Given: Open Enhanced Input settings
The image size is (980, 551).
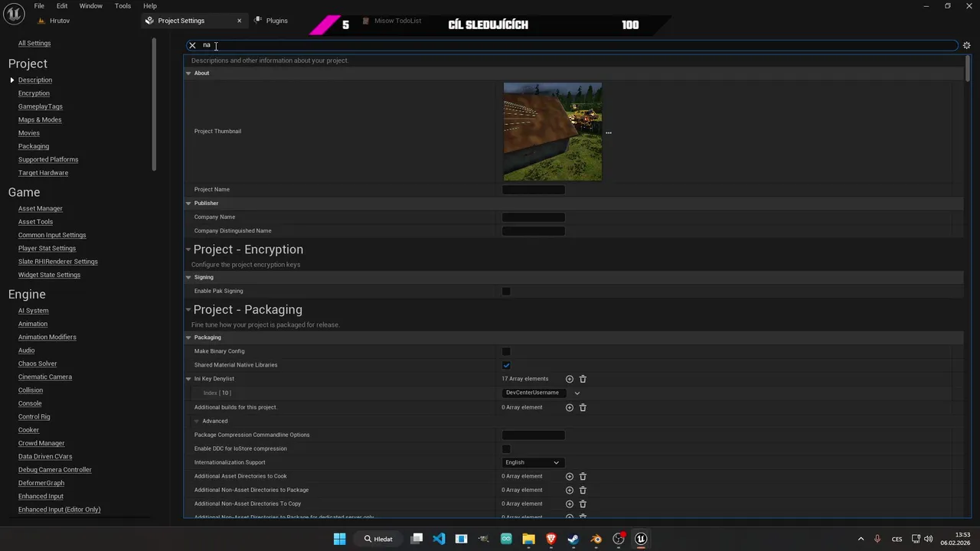Looking at the screenshot, I should tap(41, 496).
